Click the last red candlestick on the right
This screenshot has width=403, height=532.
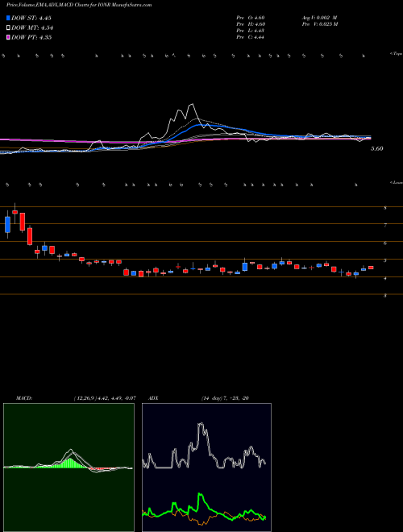(x=371, y=268)
